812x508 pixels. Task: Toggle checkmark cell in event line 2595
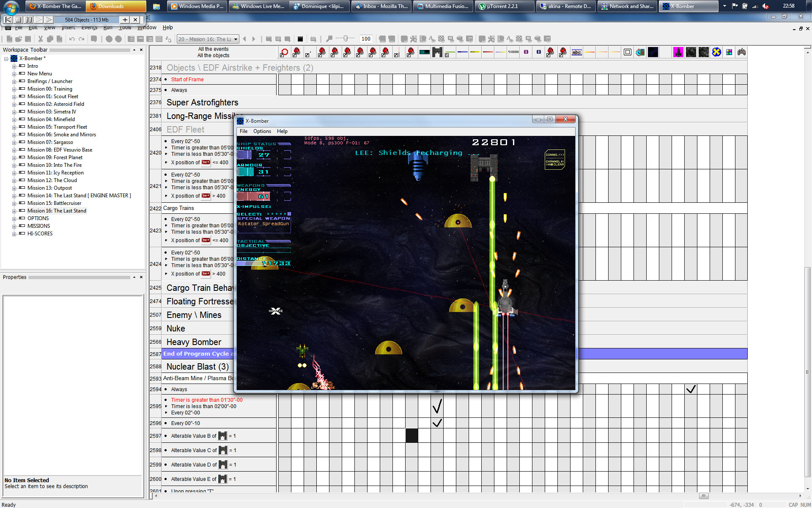[x=437, y=406]
